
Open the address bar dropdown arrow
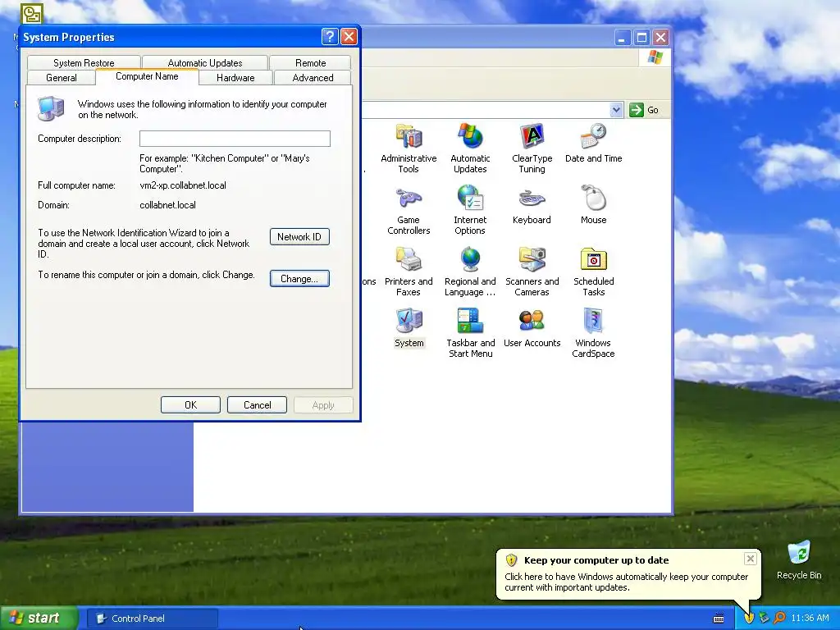[616, 110]
